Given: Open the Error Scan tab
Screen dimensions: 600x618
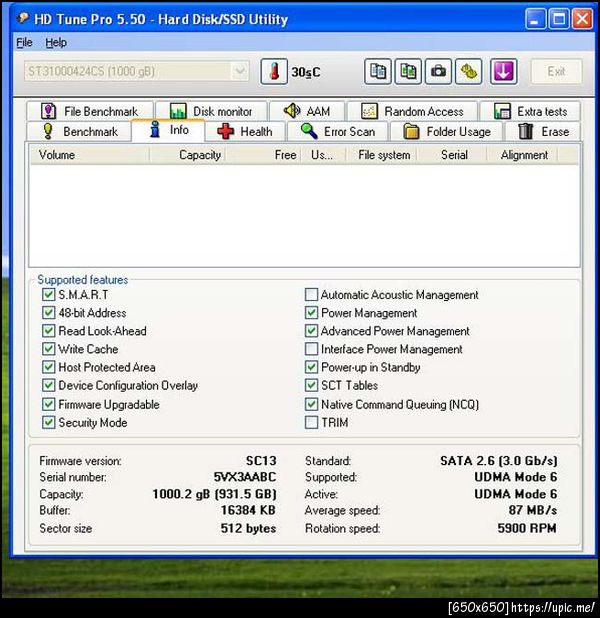Looking at the screenshot, I should [x=338, y=131].
